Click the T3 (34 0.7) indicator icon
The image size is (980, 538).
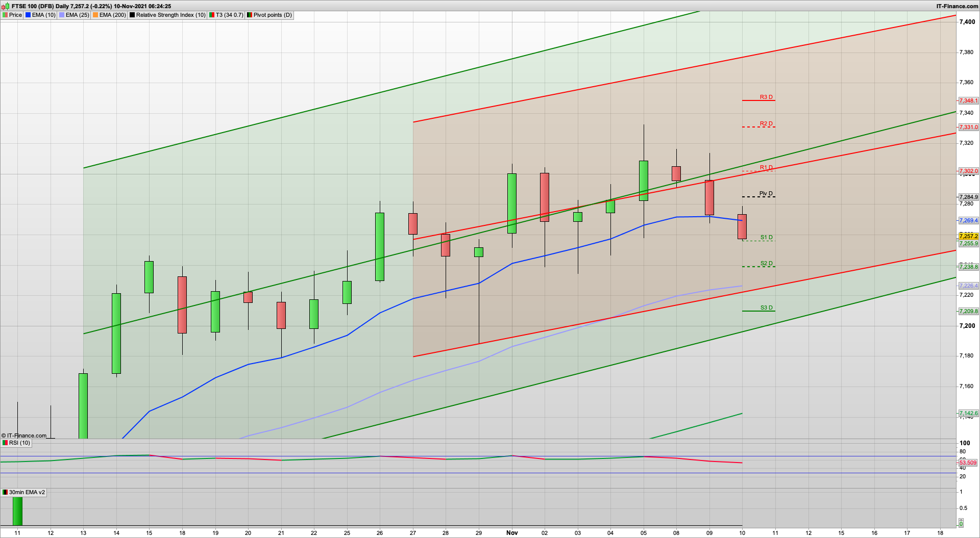pyautogui.click(x=212, y=15)
